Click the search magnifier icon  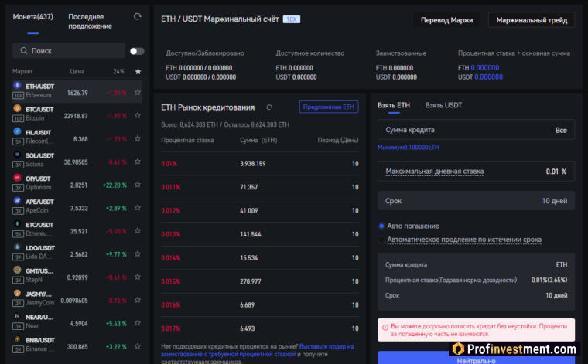click(24, 50)
